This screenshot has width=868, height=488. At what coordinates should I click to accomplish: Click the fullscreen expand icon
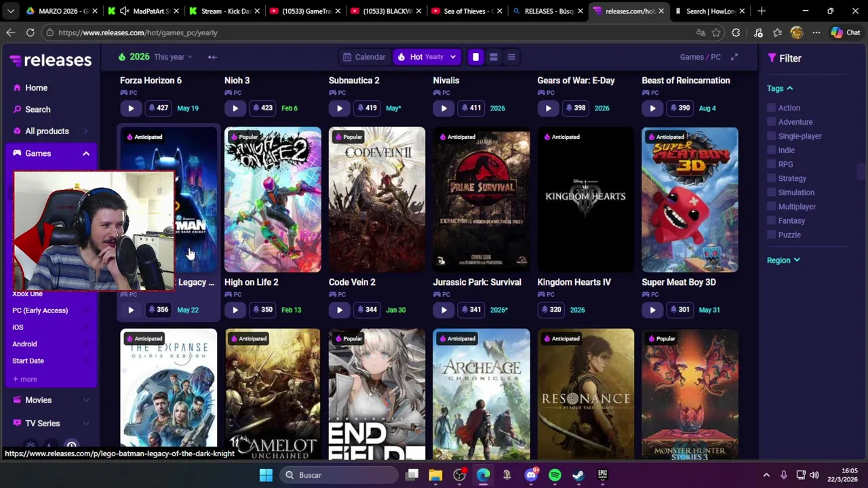click(734, 57)
